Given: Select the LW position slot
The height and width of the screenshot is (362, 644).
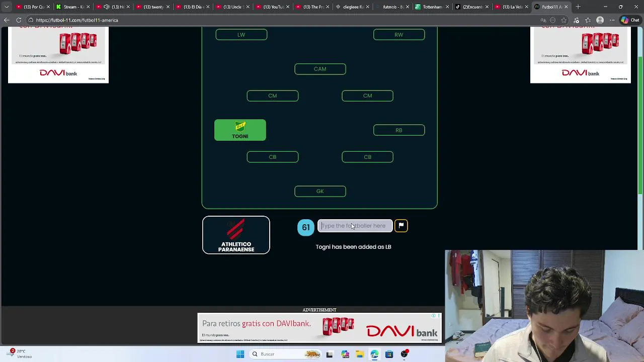Looking at the screenshot, I should pos(242,35).
